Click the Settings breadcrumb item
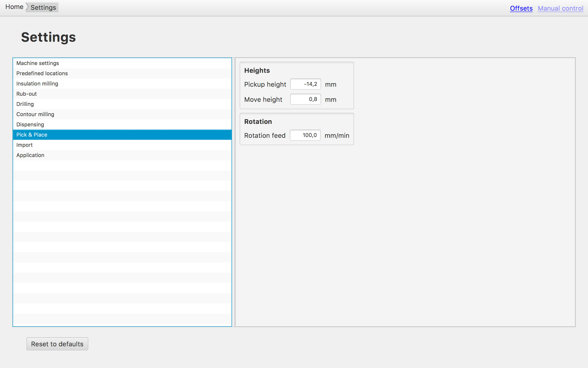The width and height of the screenshot is (588, 368). point(43,8)
